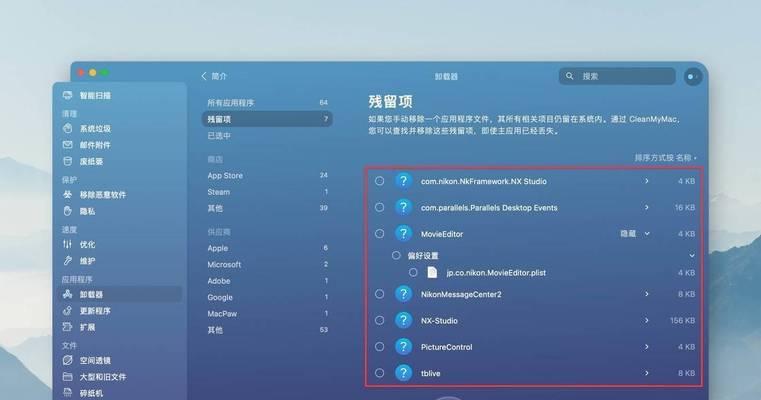Select the Extensions (扩展) icon
This screenshot has width=761, height=400.
[67, 327]
